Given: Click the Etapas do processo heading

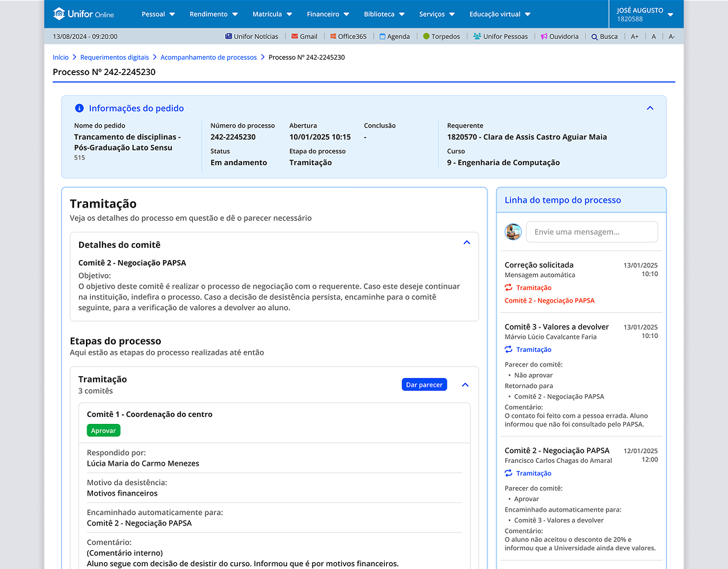Looking at the screenshot, I should click(x=116, y=341).
